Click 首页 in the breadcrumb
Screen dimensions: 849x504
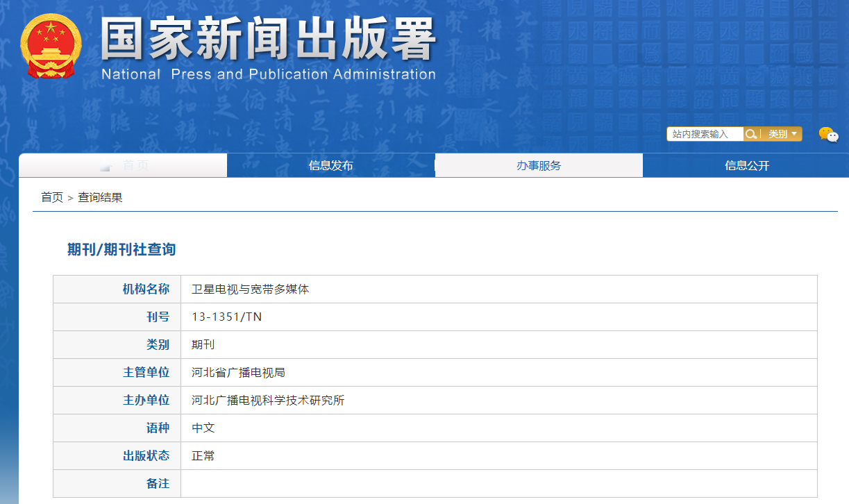[x=52, y=197]
